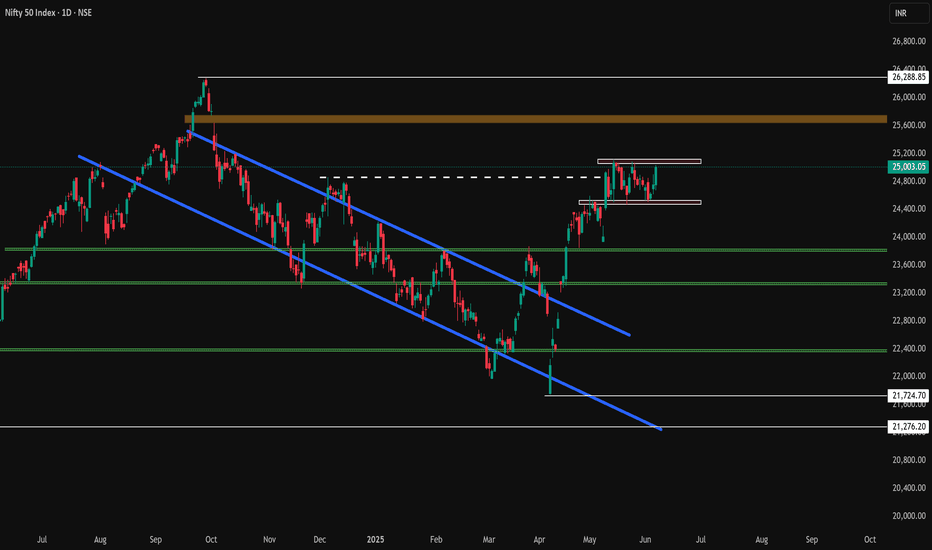Click the Nifty 50 Index chart title
The width and height of the screenshot is (932, 550).
pos(48,12)
